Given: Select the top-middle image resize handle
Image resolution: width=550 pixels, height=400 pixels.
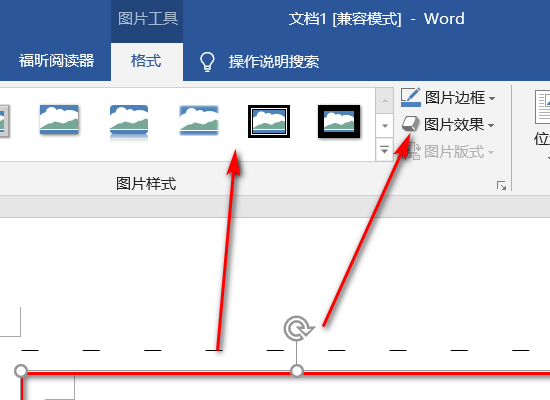Looking at the screenshot, I should pos(297,371).
